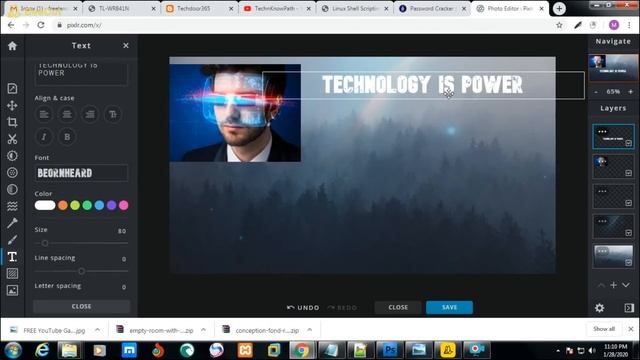Screen dimensions: 640x360
Task: Open text layer options dots menu
Action: coord(602,131)
